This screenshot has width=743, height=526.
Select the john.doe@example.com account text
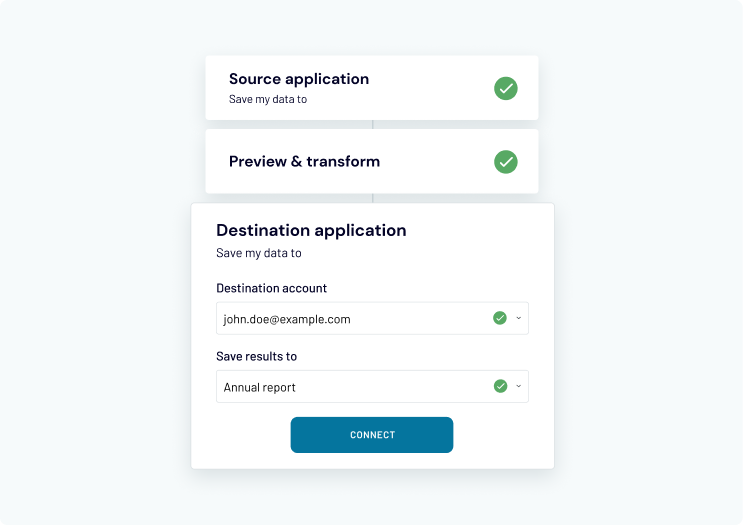[x=287, y=319]
